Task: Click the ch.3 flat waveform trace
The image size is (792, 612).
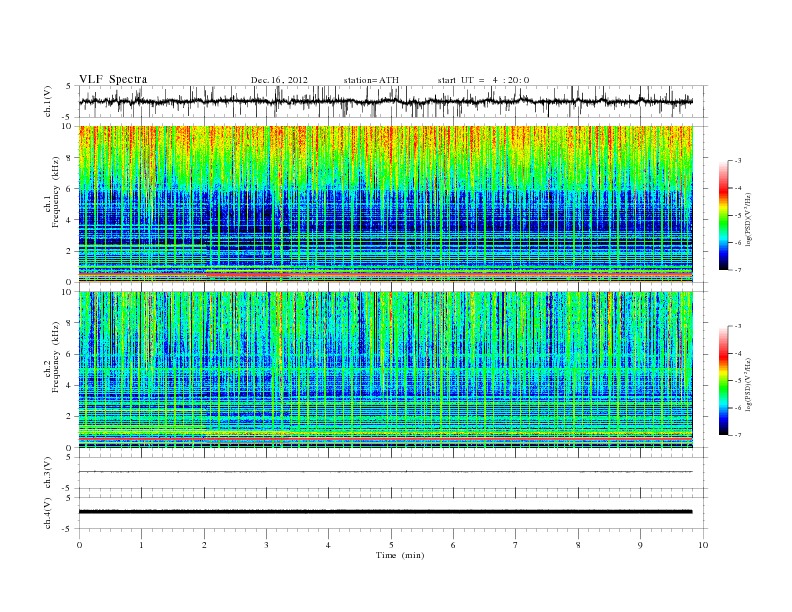Action: [385, 472]
